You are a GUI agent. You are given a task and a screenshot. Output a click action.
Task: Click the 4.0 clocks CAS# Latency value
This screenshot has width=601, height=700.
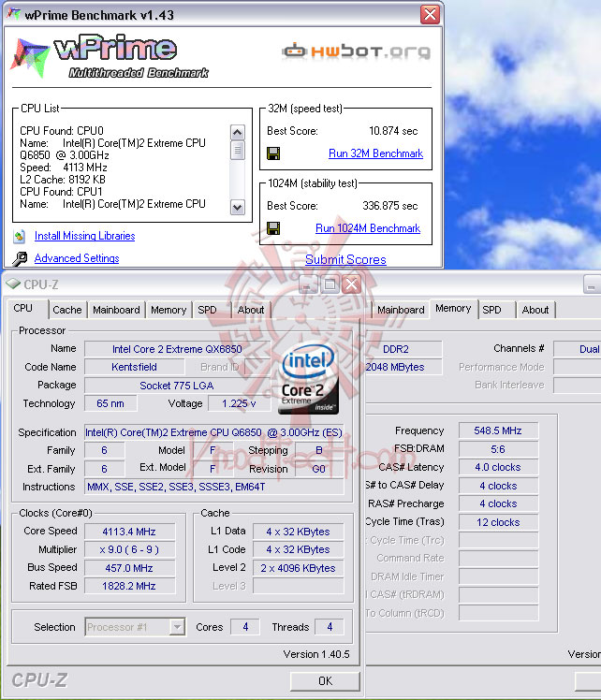tap(498, 467)
